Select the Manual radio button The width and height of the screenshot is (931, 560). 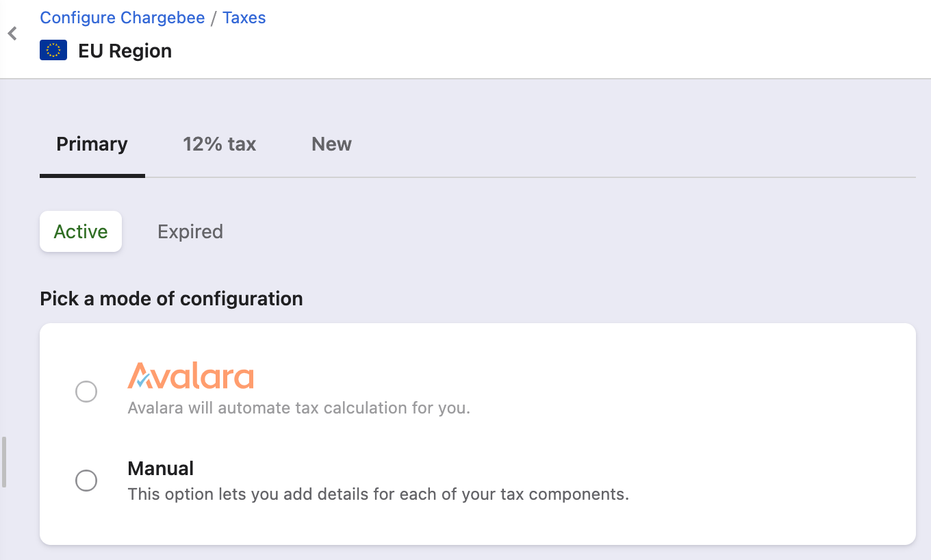tap(86, 481)
